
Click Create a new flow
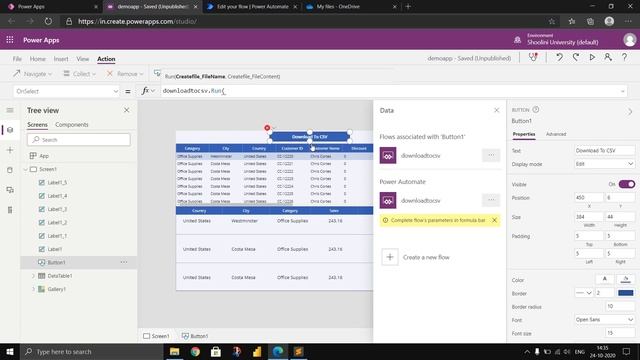tap(426, 257)
